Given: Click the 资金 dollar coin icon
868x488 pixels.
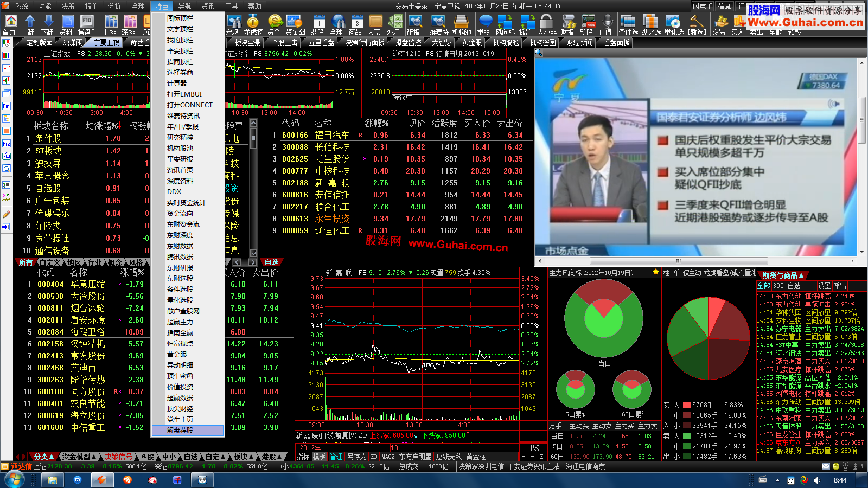Looking at the screenshot, I should 274,25.
